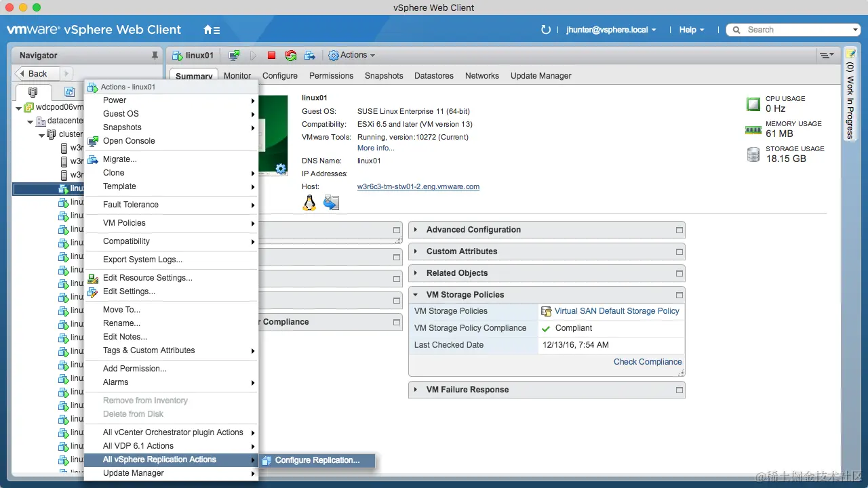Screen dimensions: 868x488
Task: Click the Home icon in the top bar
Action: tap(208, 30)
